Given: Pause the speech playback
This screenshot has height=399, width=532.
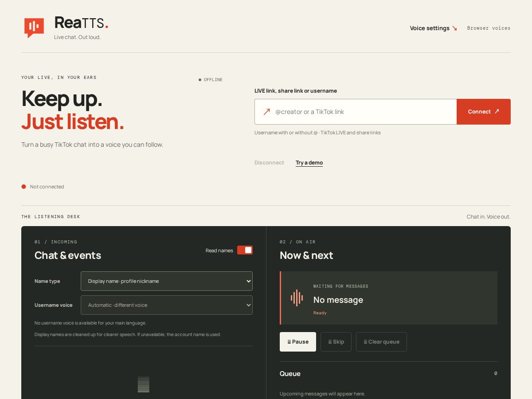Looking at the screenshot, I should pos(298,342).
